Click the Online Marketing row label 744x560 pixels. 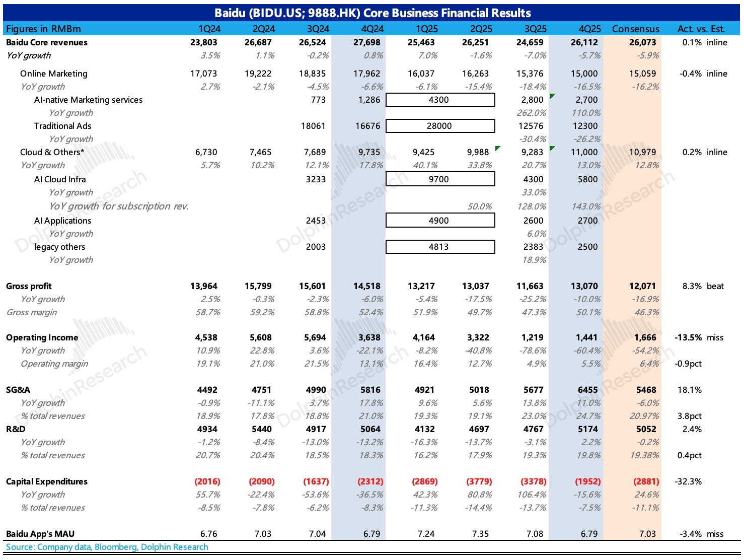[x=54, y=74]
